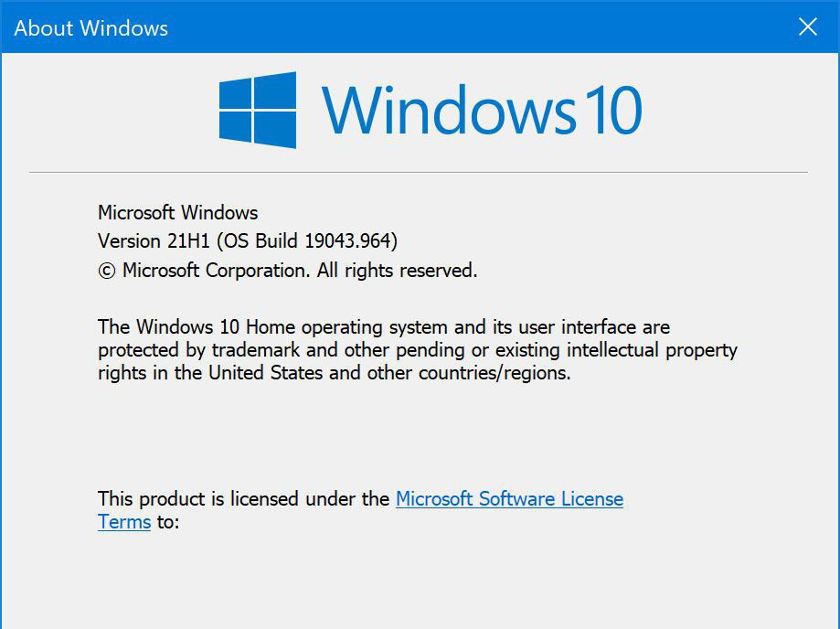Click the line starting "The Windows 10 Home operating system"
The height and width of the screenshot is (629, 840).
[x=384, y=326]
